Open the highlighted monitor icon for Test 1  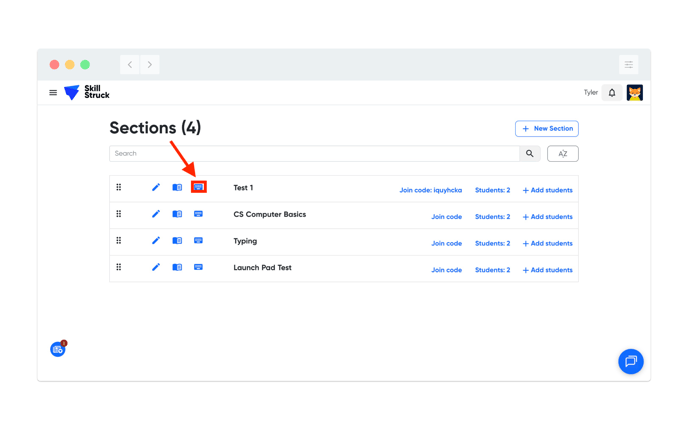[198, 188]
